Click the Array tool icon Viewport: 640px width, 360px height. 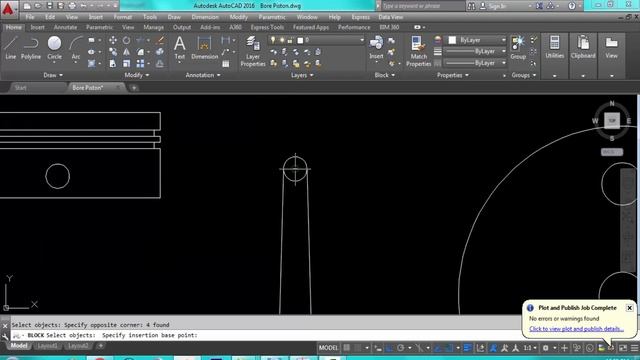click(x=140, y=64)
